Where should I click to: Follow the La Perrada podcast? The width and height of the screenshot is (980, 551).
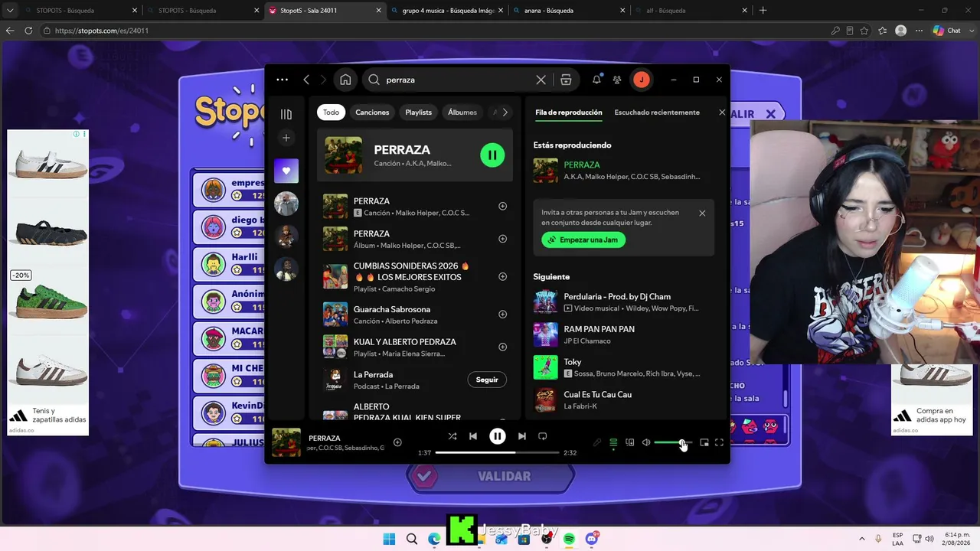pyautogui.click(x=487, y=380)
